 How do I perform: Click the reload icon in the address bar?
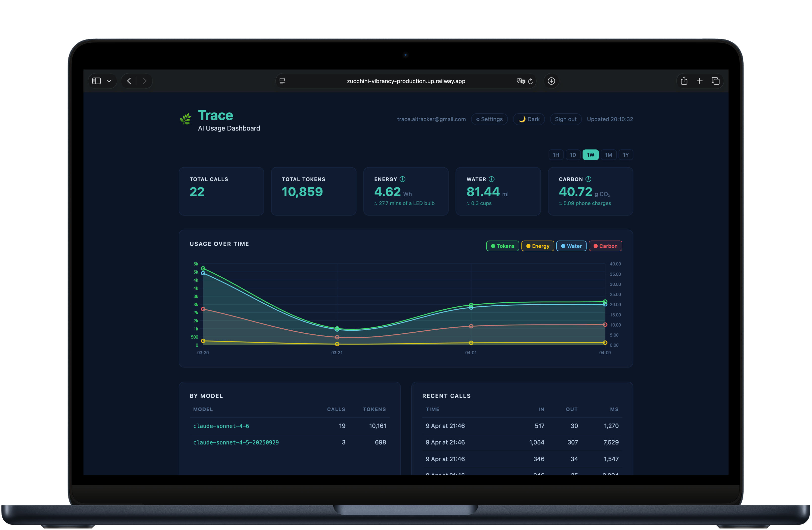[x=531, y=81]
